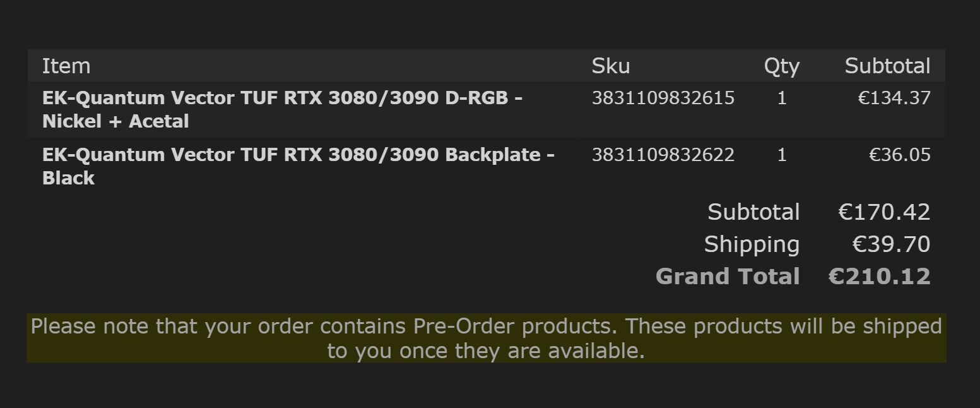Click quantity of the Nickel + Acetal item
Viewport: 980px width, 408px height.
point(781,98)
